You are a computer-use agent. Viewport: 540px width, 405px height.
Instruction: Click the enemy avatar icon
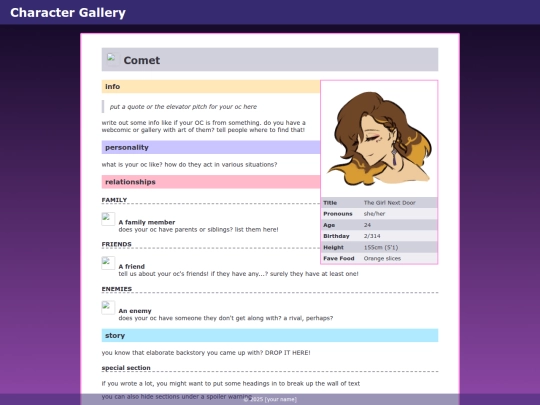108,308
